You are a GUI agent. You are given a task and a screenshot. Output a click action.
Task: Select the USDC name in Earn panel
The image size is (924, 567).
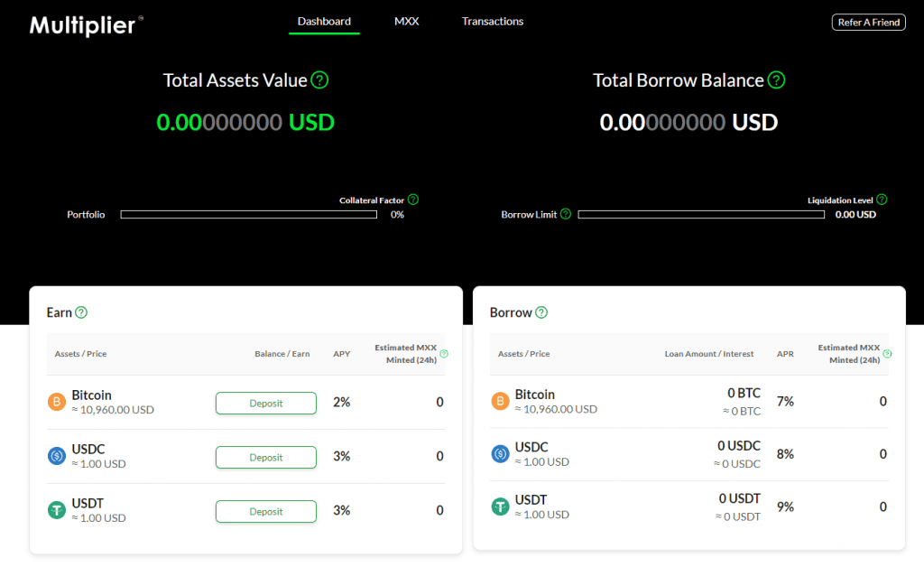point(88,449)
